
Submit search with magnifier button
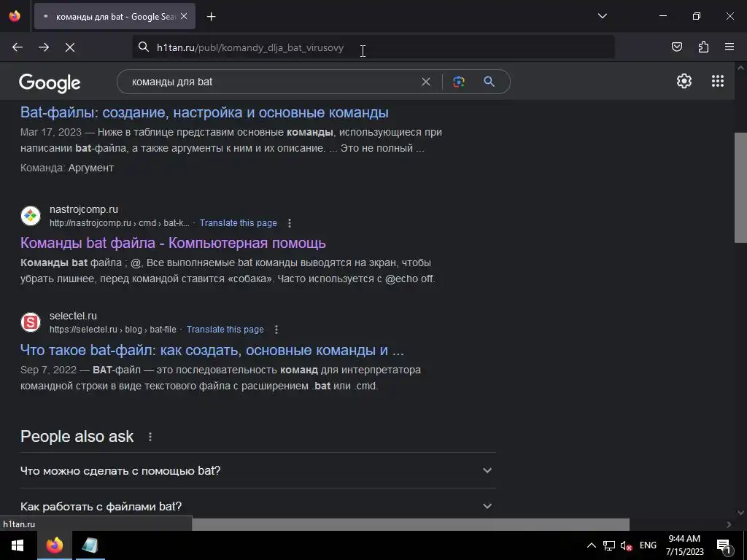pos(489,82)
